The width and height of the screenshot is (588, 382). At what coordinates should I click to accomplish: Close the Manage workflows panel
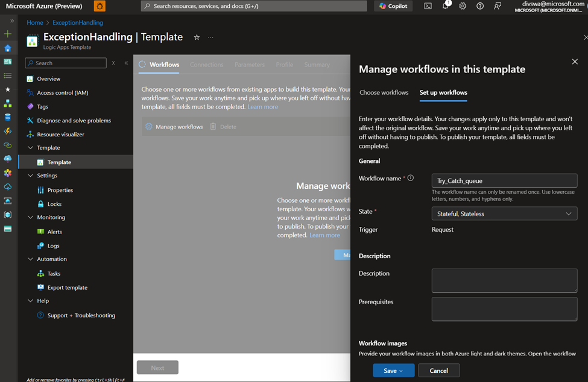(575, 62)
